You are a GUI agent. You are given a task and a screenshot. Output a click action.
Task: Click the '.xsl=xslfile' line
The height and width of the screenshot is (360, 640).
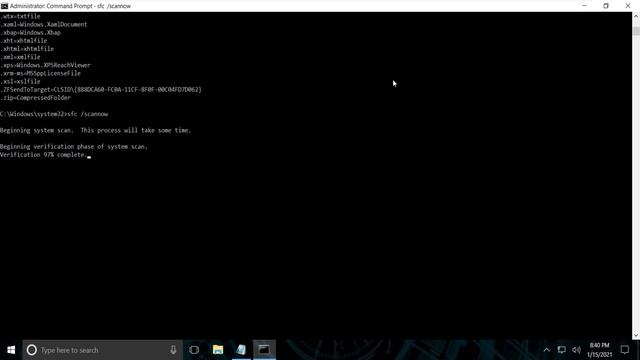pyautogui.click(x=20, y=82)
